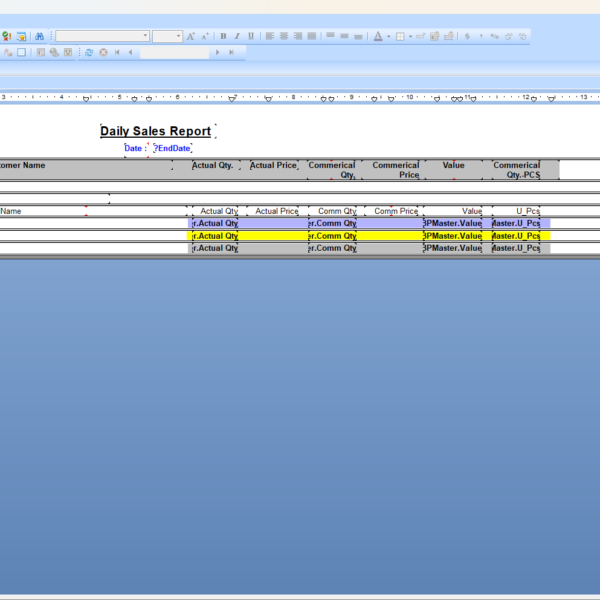Select the ?EndDate parameter field
Screen dimensions: 600x600
coord(173,148)
